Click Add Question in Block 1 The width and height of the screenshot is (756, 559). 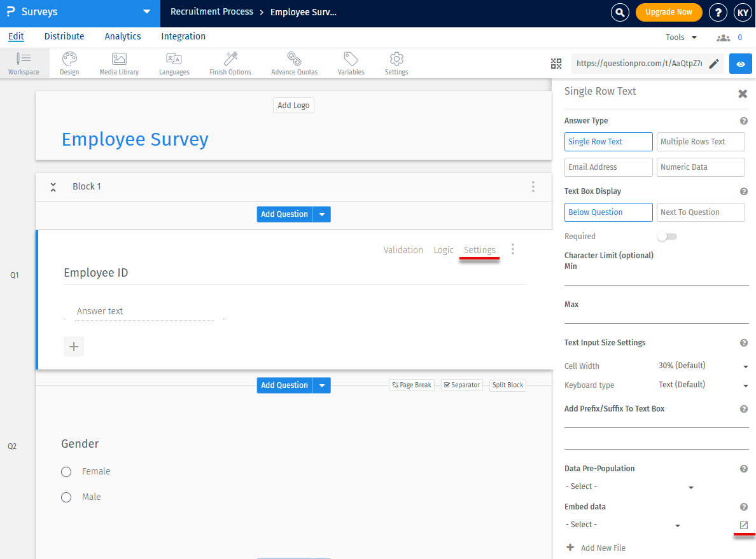284,214
